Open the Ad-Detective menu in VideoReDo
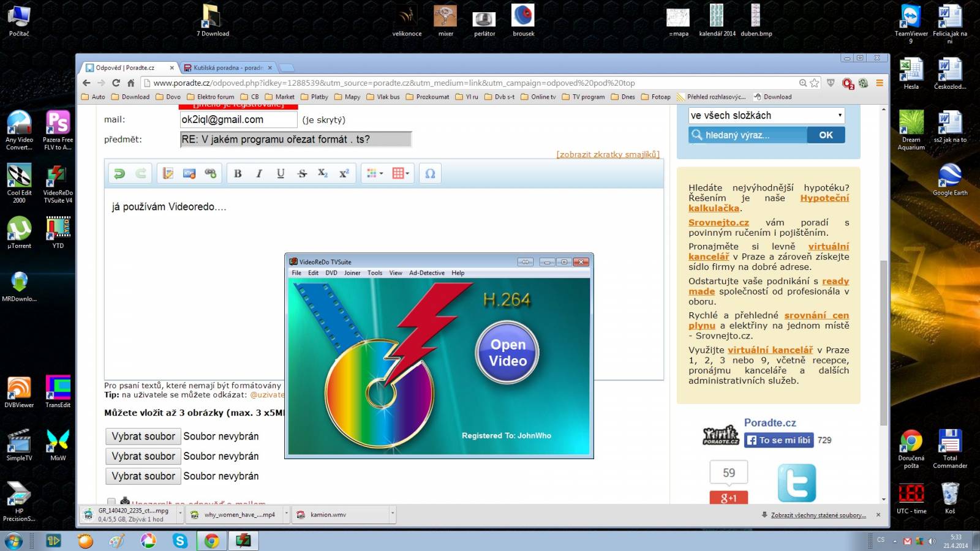The height and width of the screenshot is (551, 980). coord(427,273)
